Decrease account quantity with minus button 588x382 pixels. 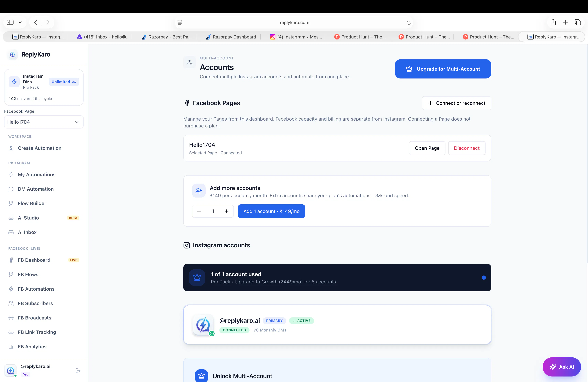tap(199, 211)
